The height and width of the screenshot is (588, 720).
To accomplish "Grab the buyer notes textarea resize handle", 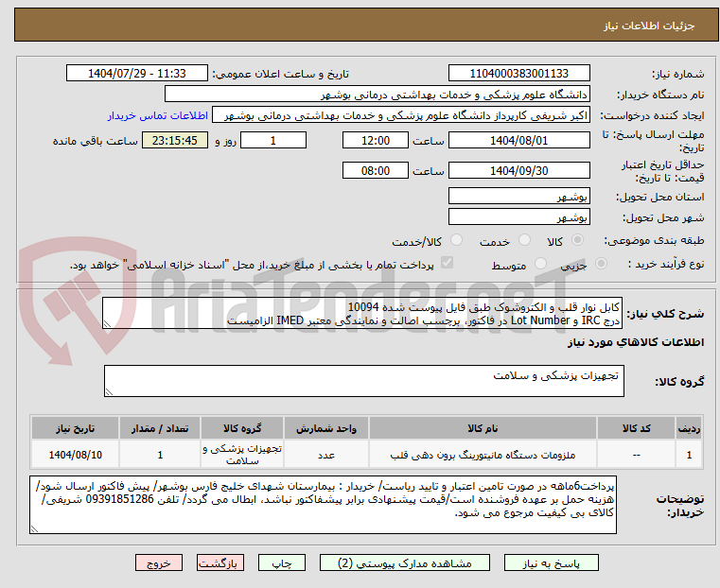I will coord(34,528).
